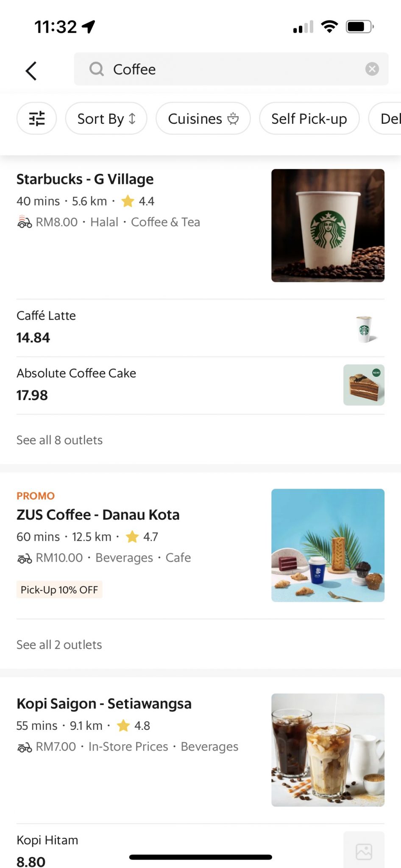Image resolution: width=401 pixels, height=868 pixels.
Task: Tap the Absolute Coffee Cake image
Action: tap(364, 385)
